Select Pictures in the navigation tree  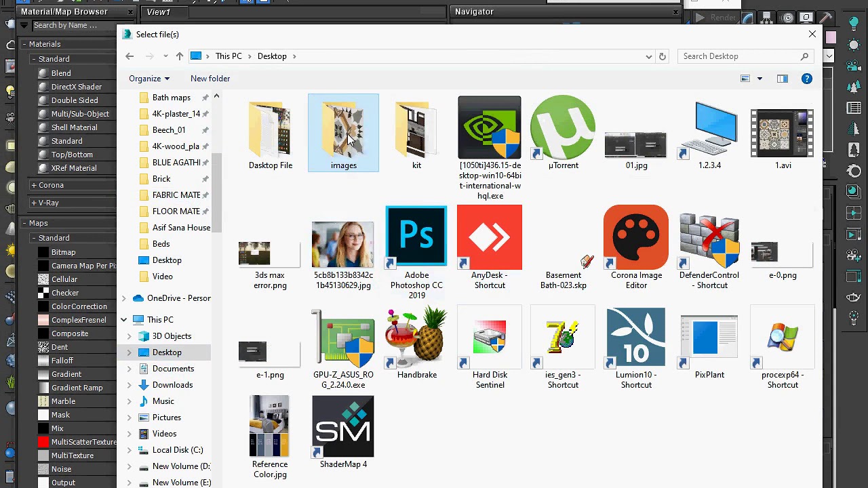point(166,418)
